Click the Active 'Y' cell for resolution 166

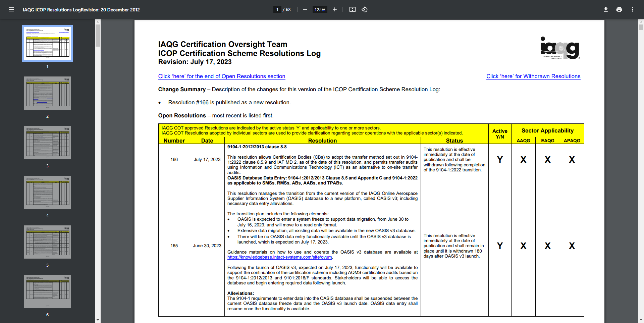[x=500, y=159]
